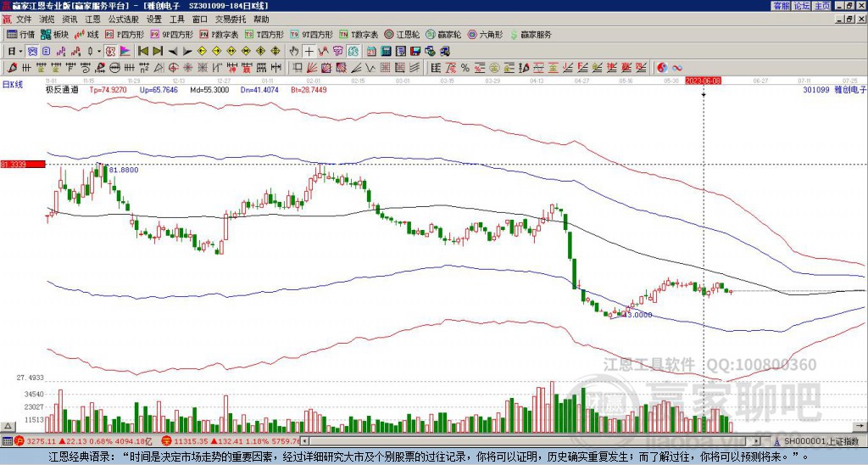Jump to first bar with green arrow

[x=142, y=52]
